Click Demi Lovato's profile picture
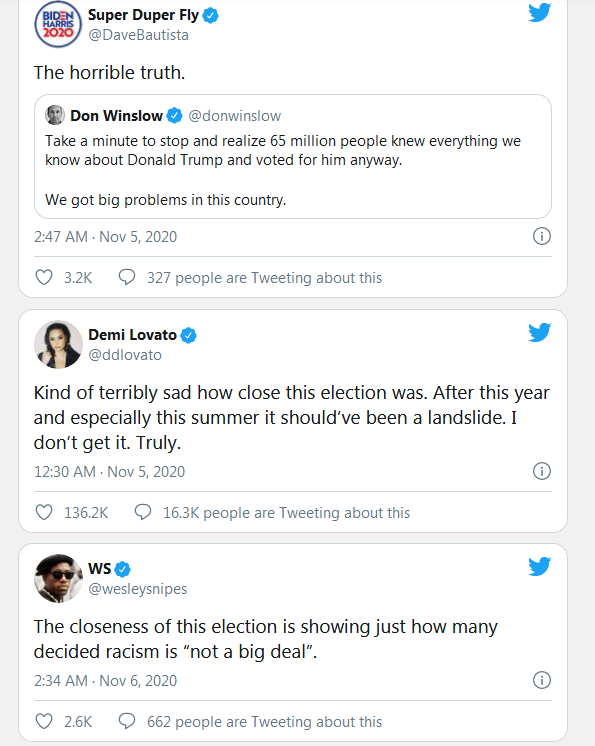Viewport: 595px width, 746px height. pos(58,344)
